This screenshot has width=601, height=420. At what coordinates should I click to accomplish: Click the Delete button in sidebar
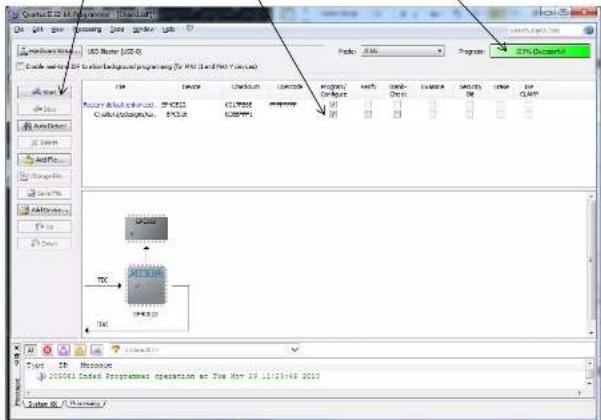coord(44,143)
